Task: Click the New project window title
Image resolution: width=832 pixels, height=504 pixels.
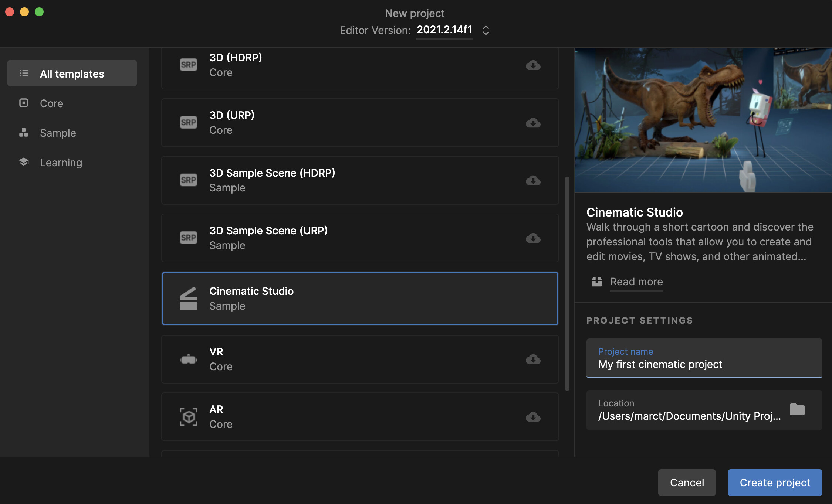Action: click(x=415, y=13)
